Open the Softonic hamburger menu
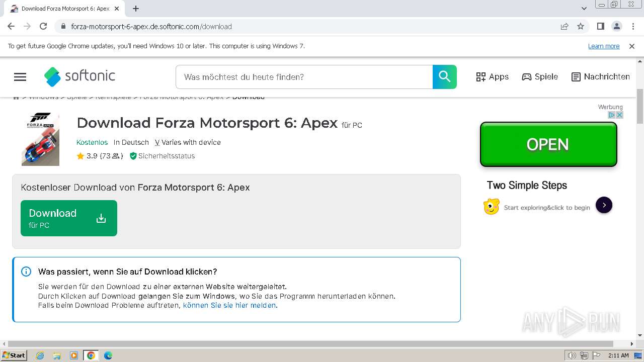 click(20, 77)
